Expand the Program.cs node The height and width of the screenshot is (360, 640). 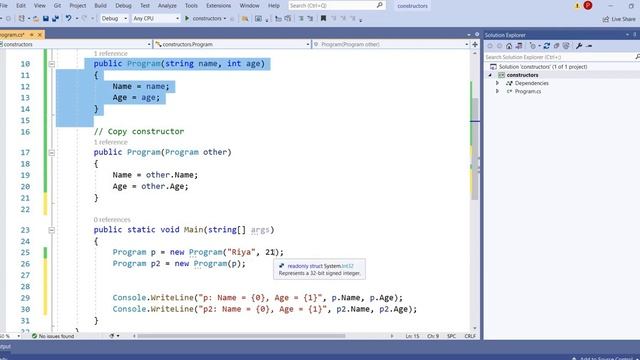(498, 91)
